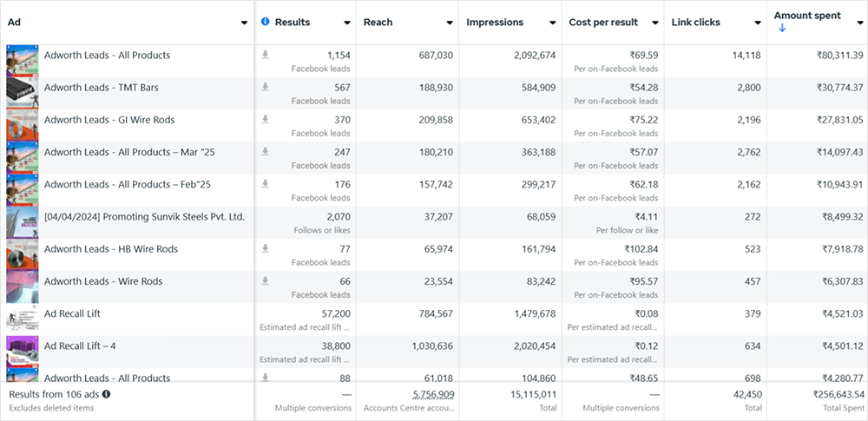Open the Impressions column options arrow
Image resolution: width=868 pixels, height=421 pixels.
pyautogui.click(x=552, y=23)
